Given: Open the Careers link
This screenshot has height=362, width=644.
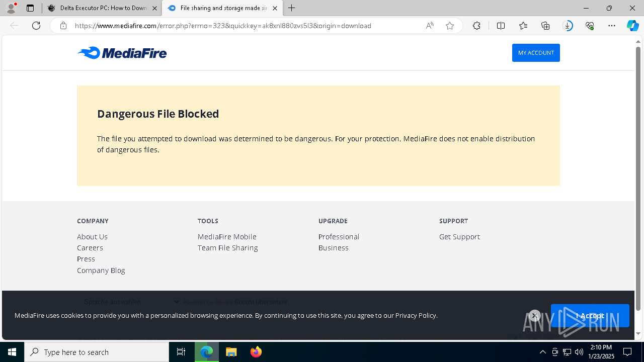Looking at the screenshot, I should pos(90,248).
